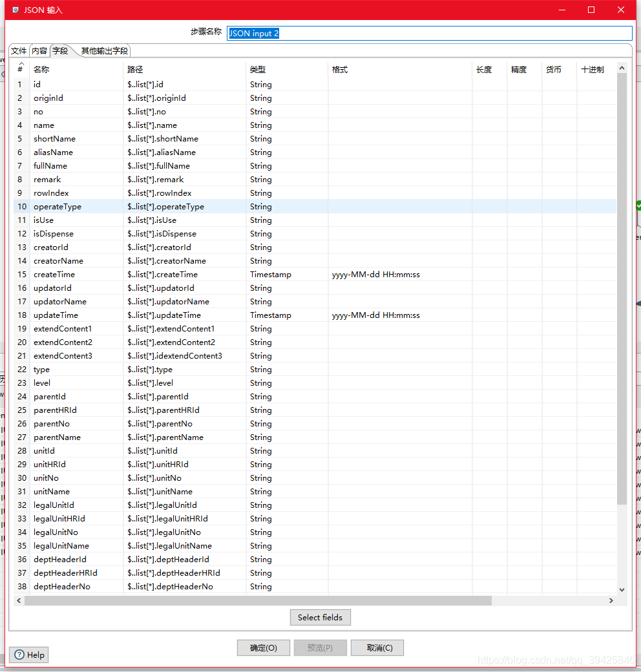
Task: Click the format cell of updateTime row
Action: [x=375, y=315]
